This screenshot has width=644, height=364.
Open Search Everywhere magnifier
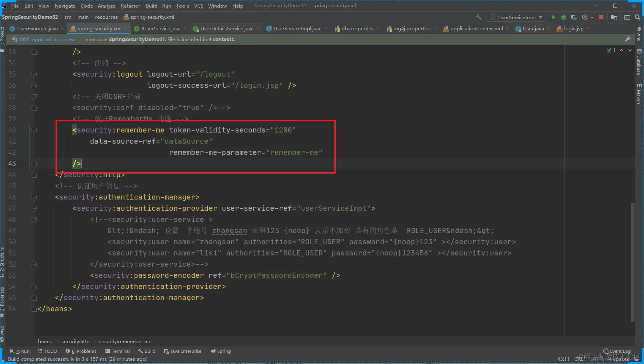tap(638, 17)
